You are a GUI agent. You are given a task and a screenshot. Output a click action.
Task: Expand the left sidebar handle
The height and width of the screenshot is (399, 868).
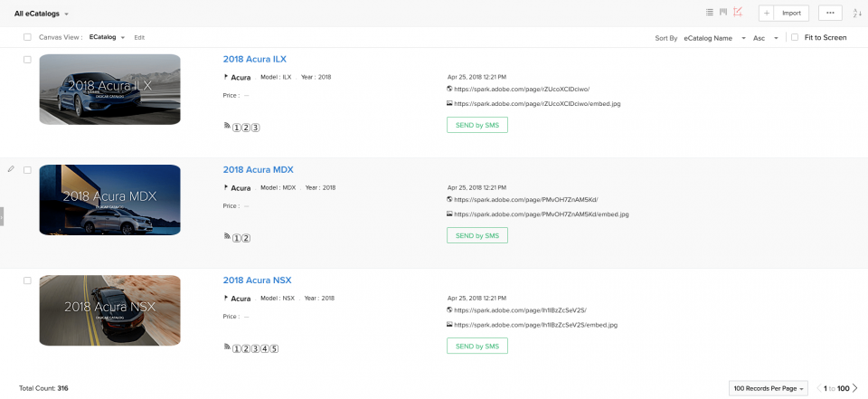coord(2,215)
